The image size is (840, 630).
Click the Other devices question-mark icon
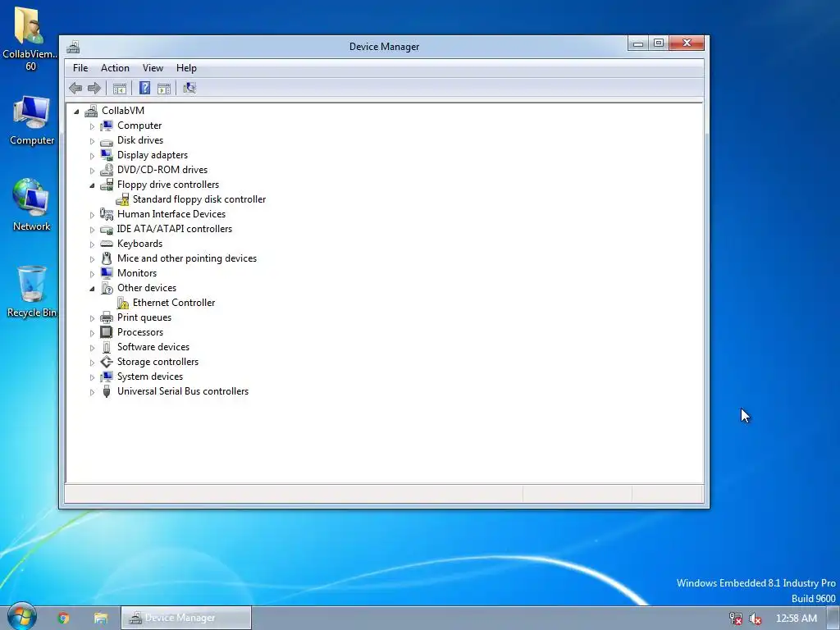pyautogui.click(x=107, y=288)
